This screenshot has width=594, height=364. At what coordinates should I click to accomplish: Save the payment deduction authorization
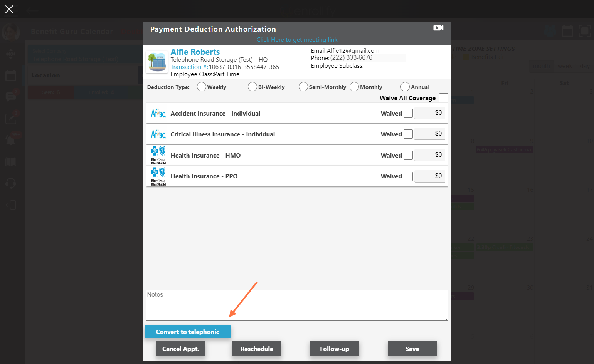(x=412, y=349)
